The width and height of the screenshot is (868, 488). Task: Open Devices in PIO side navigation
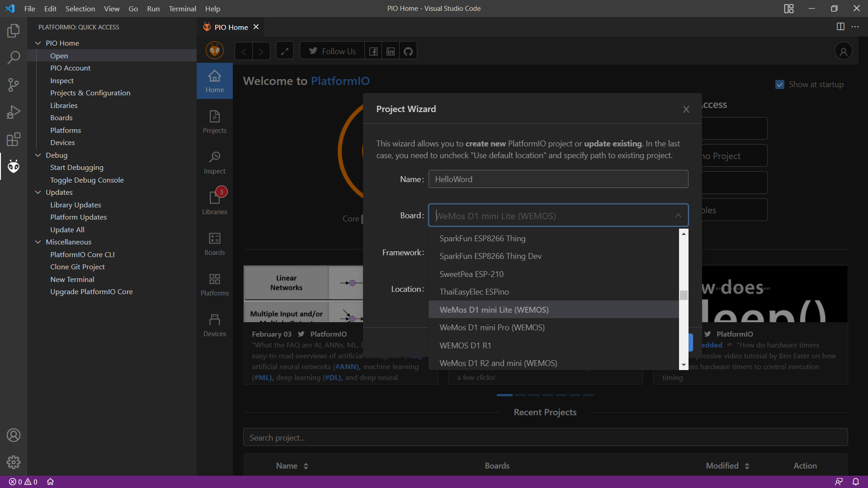(x=215, y=325)
